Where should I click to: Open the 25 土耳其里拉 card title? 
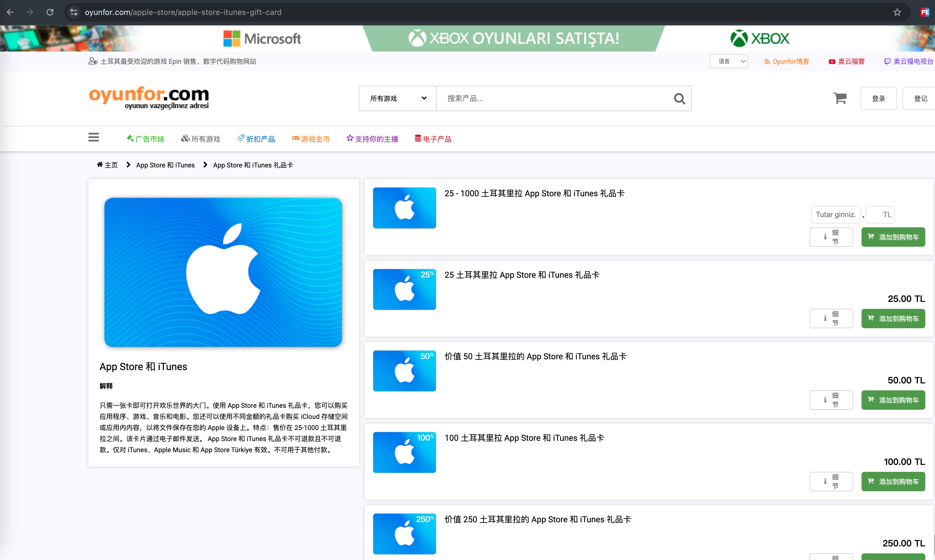522,275
